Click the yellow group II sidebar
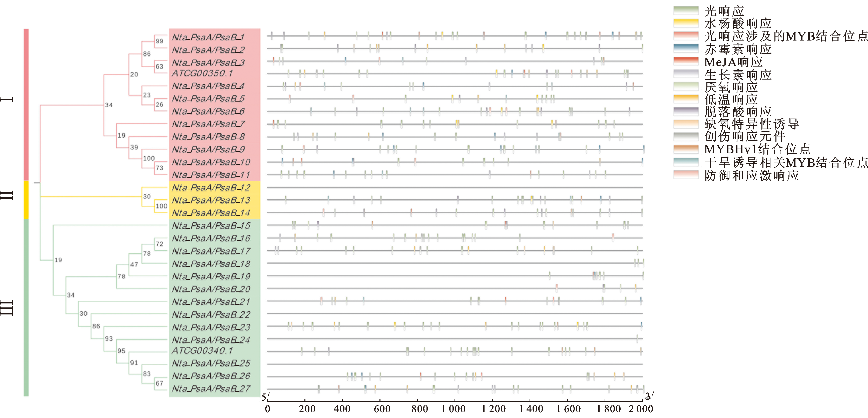This screenshot has height=418, width=868. [x=26, y=200]
